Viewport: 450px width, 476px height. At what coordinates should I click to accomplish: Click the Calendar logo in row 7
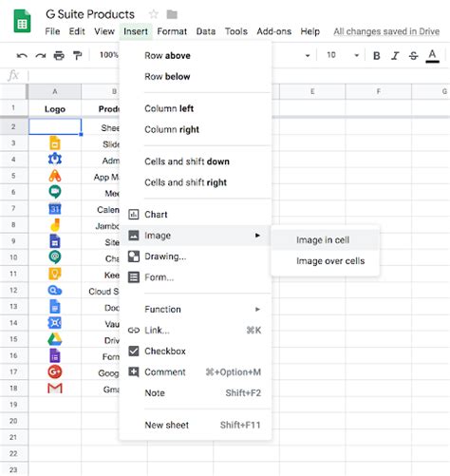pyautogui.click(x=55, y=209)
